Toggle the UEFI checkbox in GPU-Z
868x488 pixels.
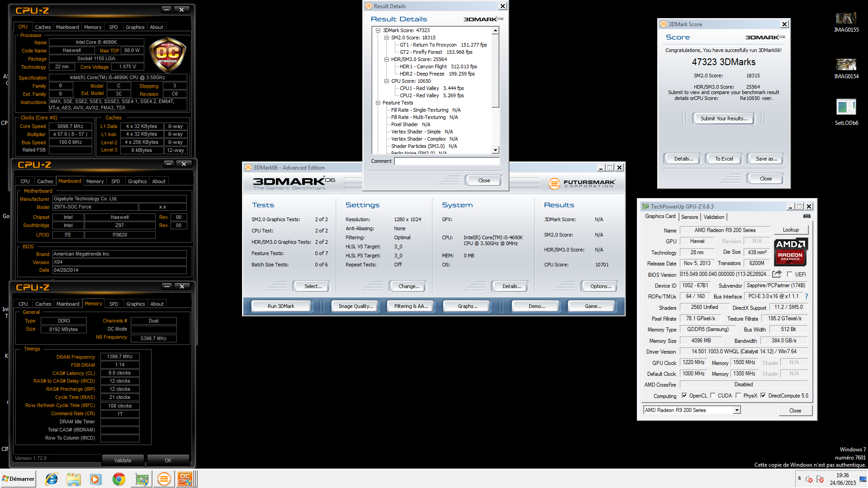(x=789, y=275)
